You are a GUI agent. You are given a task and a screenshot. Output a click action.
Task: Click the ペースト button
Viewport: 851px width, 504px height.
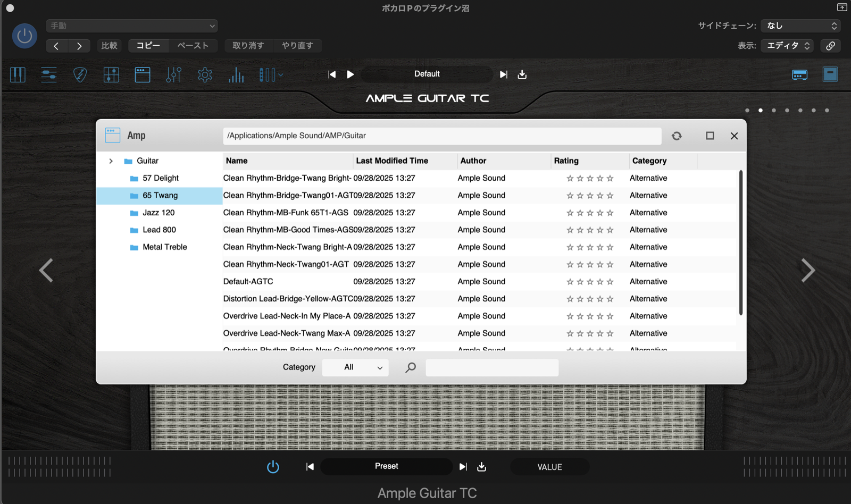pos(193,46)
